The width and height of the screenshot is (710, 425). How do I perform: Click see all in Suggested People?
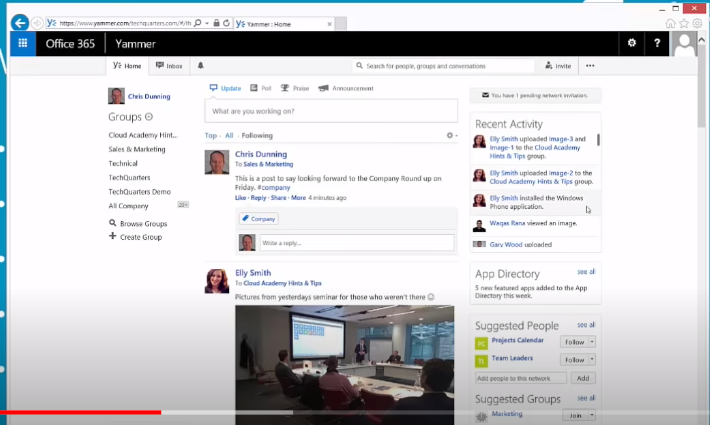586,325
